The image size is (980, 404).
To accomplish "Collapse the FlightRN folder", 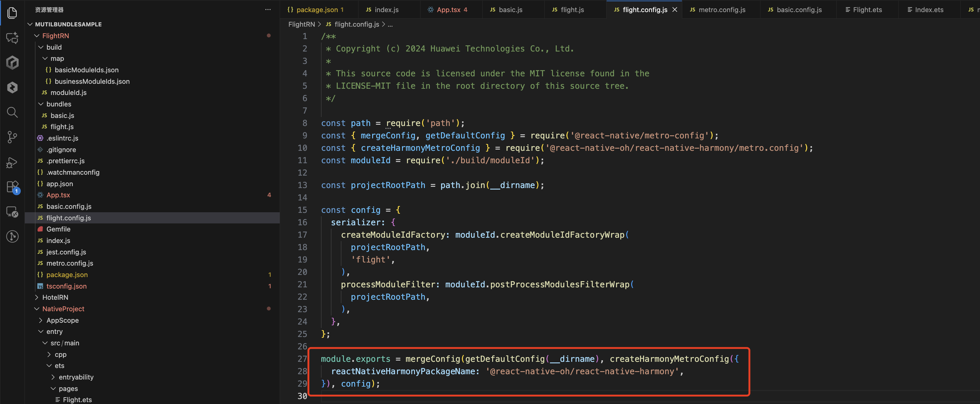I will [x=37, y=36].
